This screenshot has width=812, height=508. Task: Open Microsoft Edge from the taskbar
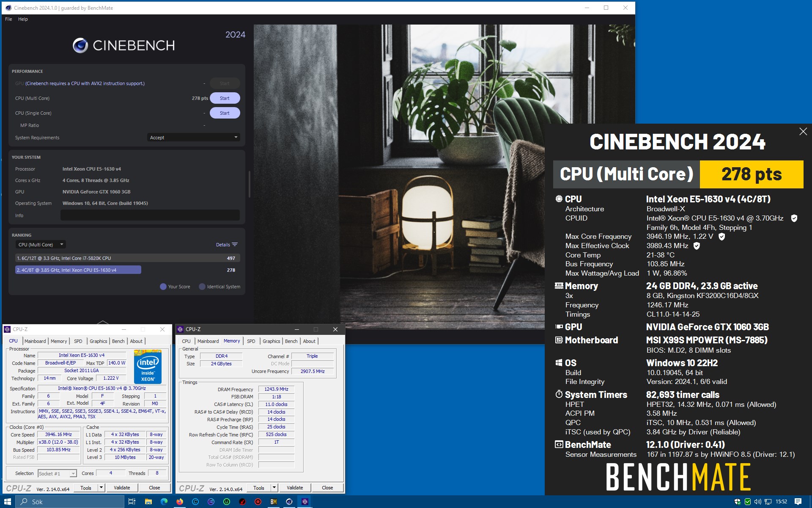[164, 502]
